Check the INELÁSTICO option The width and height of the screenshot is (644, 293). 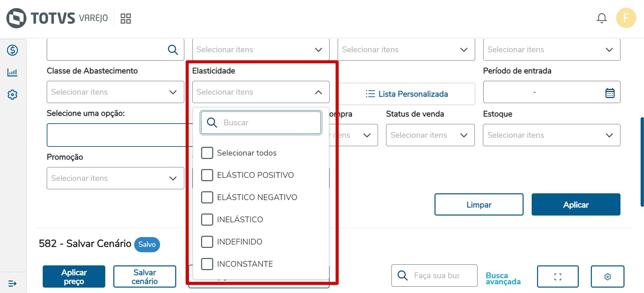(207, 220)
